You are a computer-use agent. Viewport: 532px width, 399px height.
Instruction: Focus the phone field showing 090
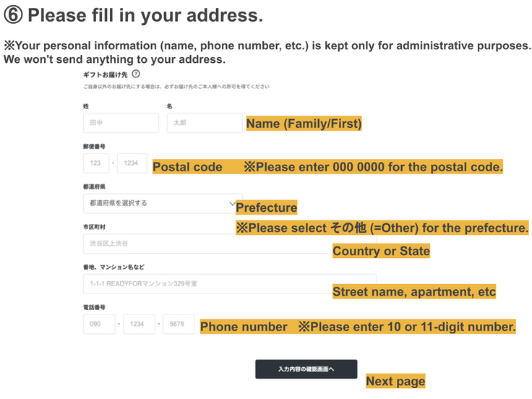[x=99, y=325]
